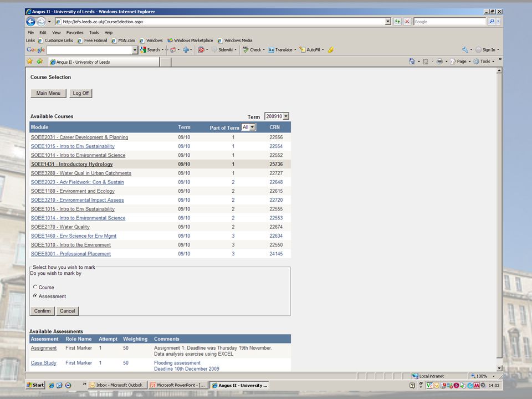Open the Windows Marketplace link in Links bar
Viewport: 532px width, 399px height.
pyautogui.click(x=190, y=40)
